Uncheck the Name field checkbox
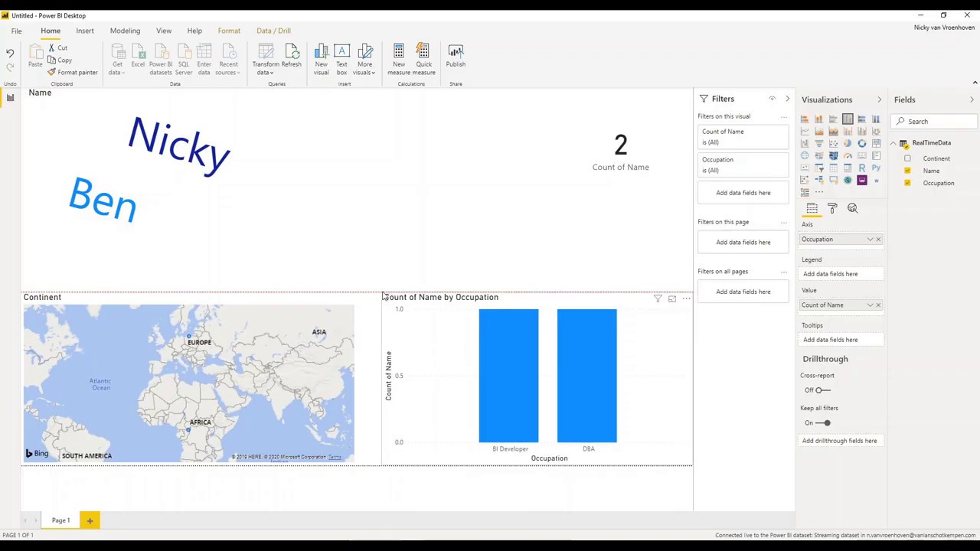 point(907,171)
